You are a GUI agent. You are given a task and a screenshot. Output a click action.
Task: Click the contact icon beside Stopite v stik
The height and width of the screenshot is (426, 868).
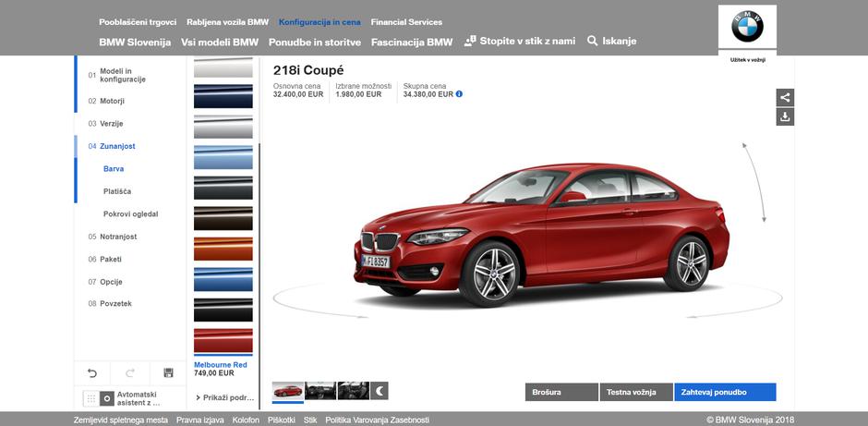tap(470, 41)
